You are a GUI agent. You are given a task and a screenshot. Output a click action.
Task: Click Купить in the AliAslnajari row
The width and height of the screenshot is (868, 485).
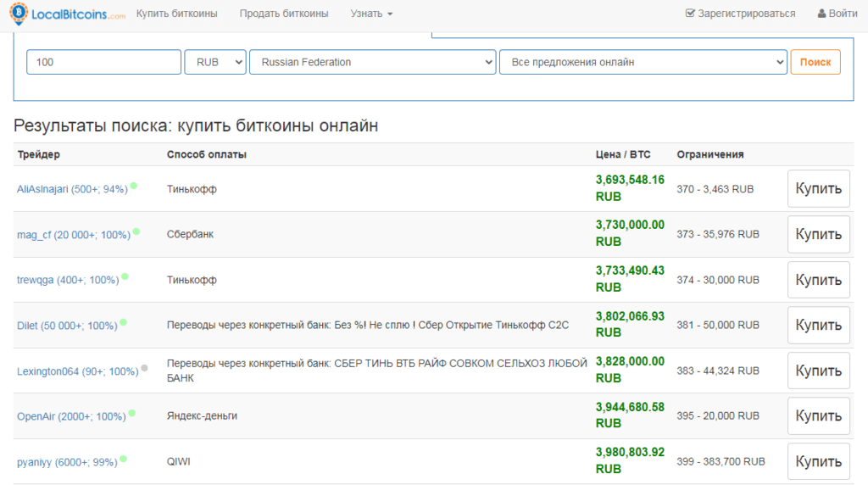point(818,189)
